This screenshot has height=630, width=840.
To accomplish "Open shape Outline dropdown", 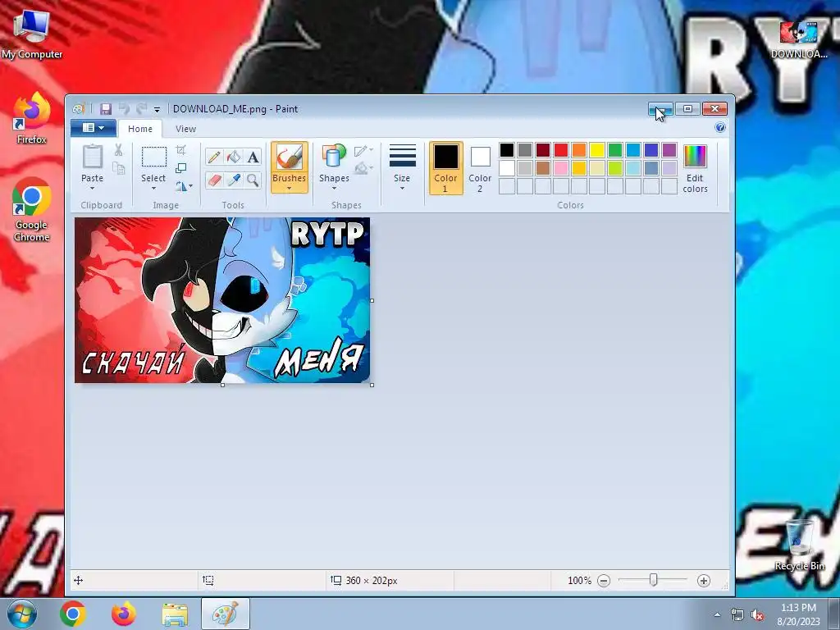I will click(363, 151).
